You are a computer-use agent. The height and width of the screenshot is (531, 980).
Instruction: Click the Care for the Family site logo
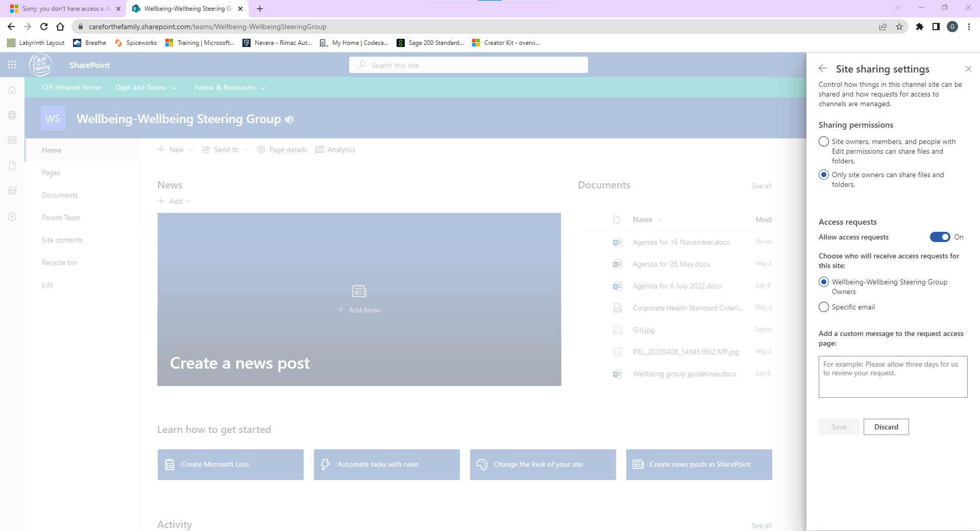40,65
